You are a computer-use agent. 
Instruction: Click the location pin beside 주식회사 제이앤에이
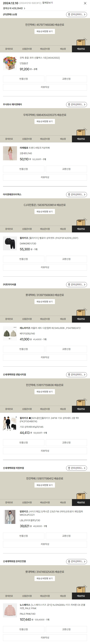(x=69, y=105)
